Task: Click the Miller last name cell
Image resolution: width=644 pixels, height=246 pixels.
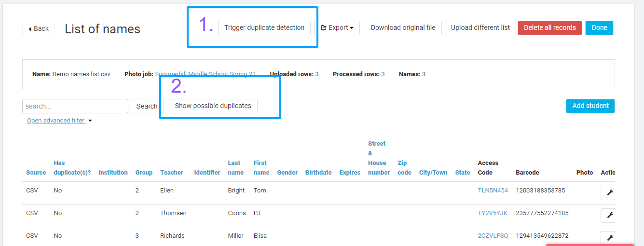Action: click(x=236, y=236)
